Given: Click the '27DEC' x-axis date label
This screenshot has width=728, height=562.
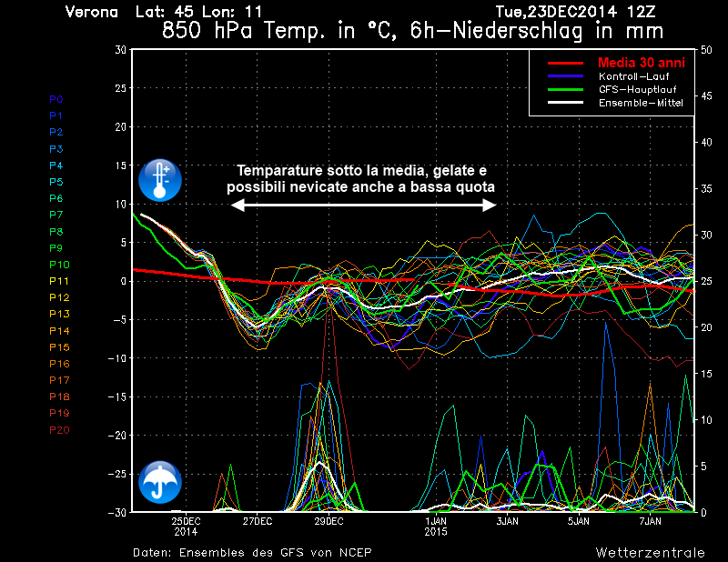Looking at the screenshot, I should pyautogui.click(x=258, y=521).
